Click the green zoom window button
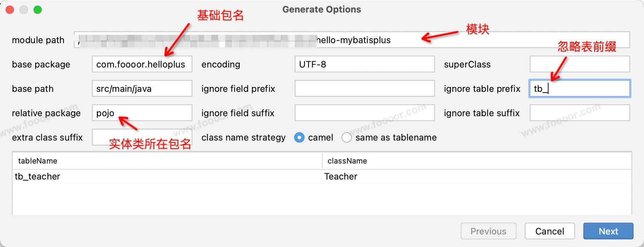The height and width of the screenshot is (247, 644). [38, 10]
